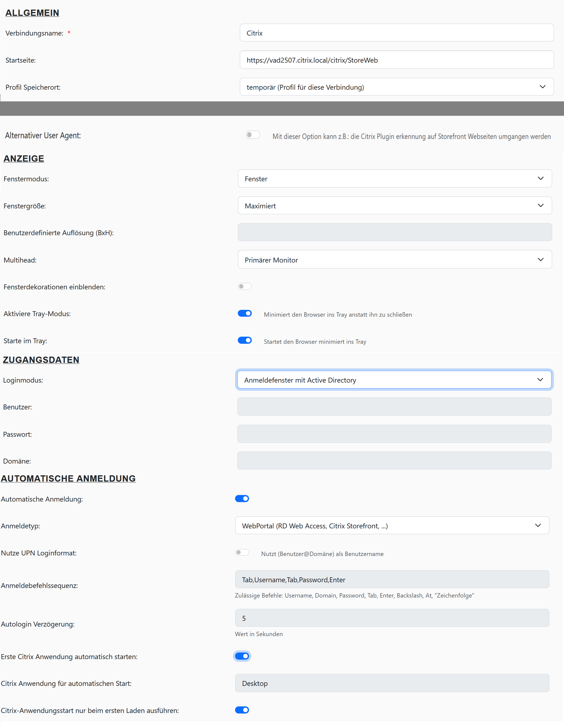Disable the Aktiviere Tray-Modus switch
The height and width of the screenshot is (728, 564).
(244, 313)
